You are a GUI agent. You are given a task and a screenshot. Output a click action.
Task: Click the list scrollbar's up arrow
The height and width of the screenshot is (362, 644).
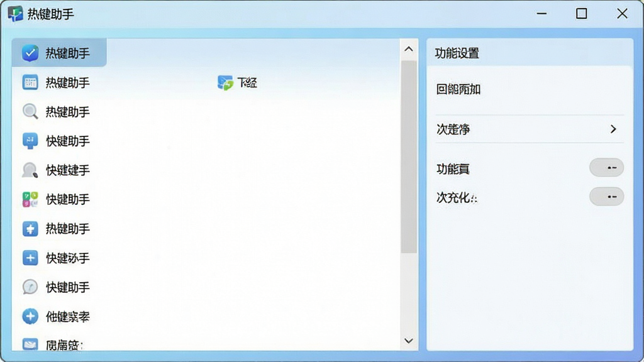pyautogui.click(x=409, y=49)
